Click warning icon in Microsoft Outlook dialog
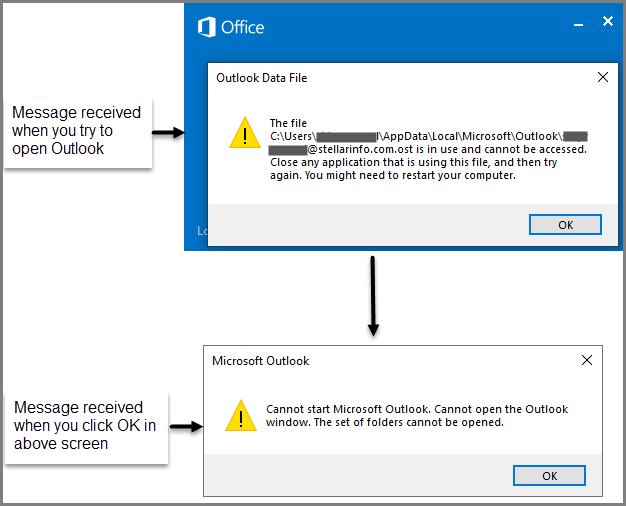 [241, 416]
